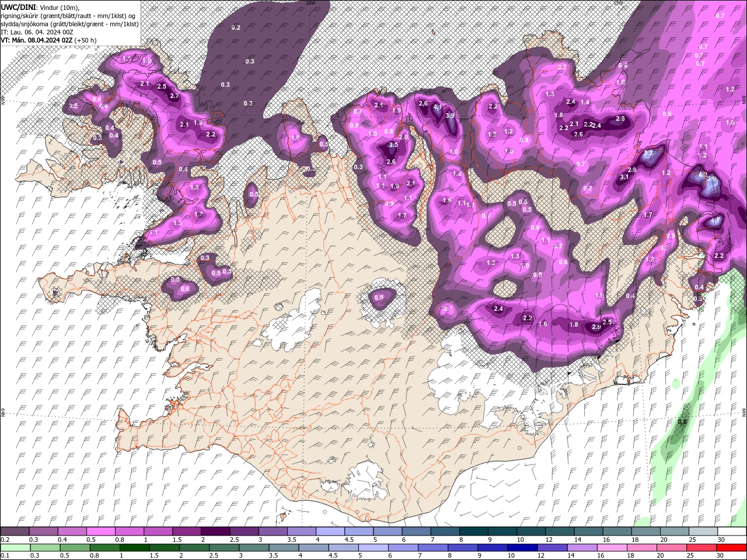Choose the deep blue swatch labeled 10 in the bottom scale
The width and height of the screenshot is (747, 560).
pyautogui.click(x=522, y=548)
